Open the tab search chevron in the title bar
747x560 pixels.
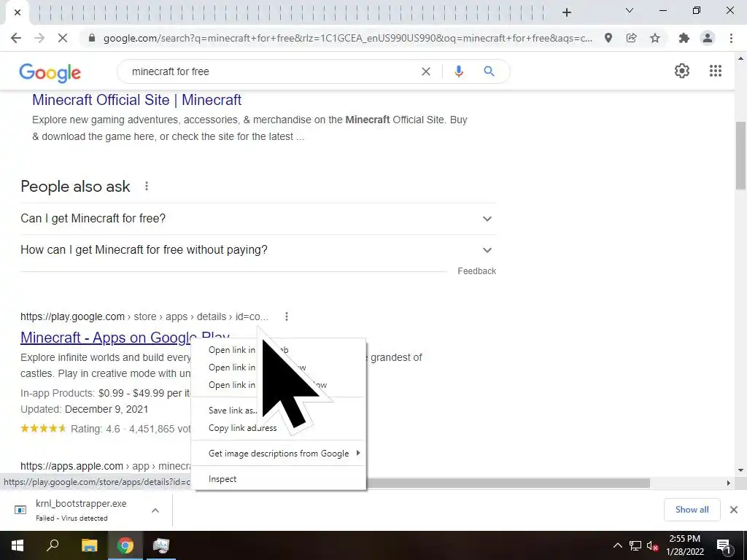click(630, 10)
